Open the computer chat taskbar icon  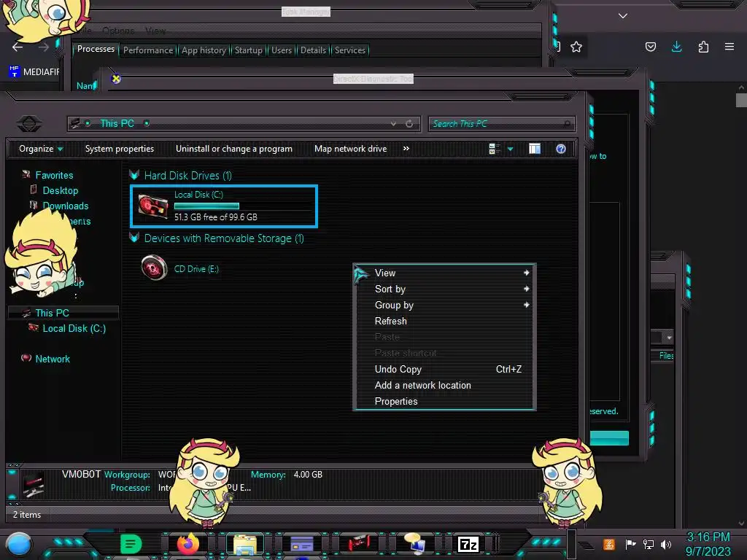click(414, 544)
